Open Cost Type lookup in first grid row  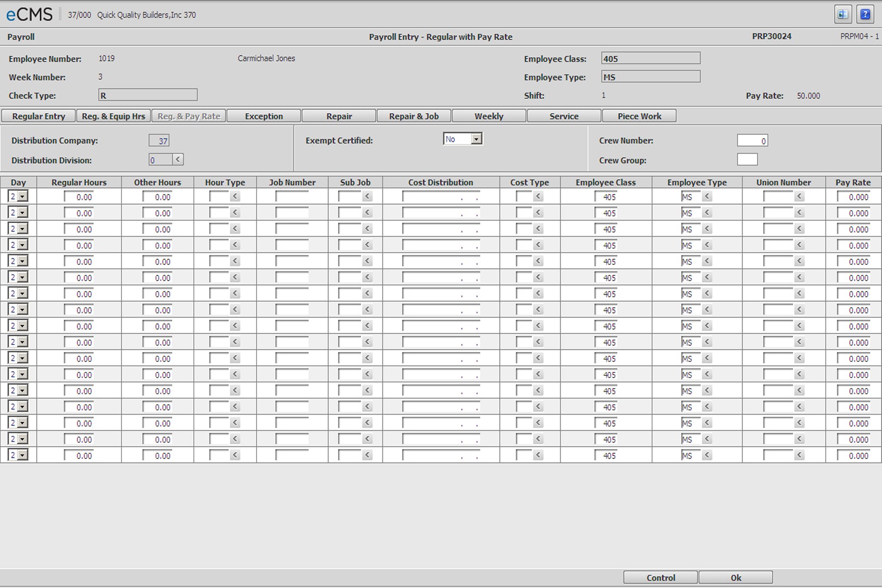click(538, 196)
